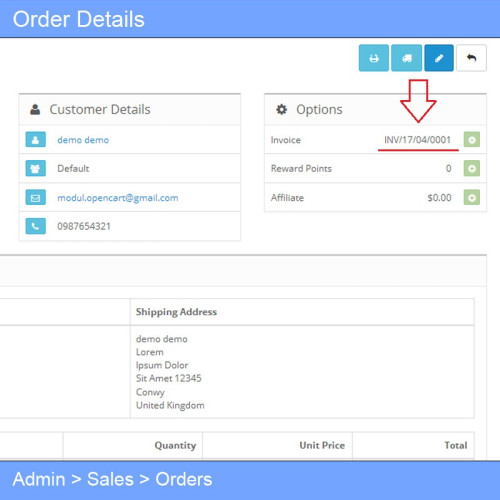Image resolution: width=500 pixels, height=500 pixels.
Task: Click the shipping list truck icon
Action: tap(406, 58)
